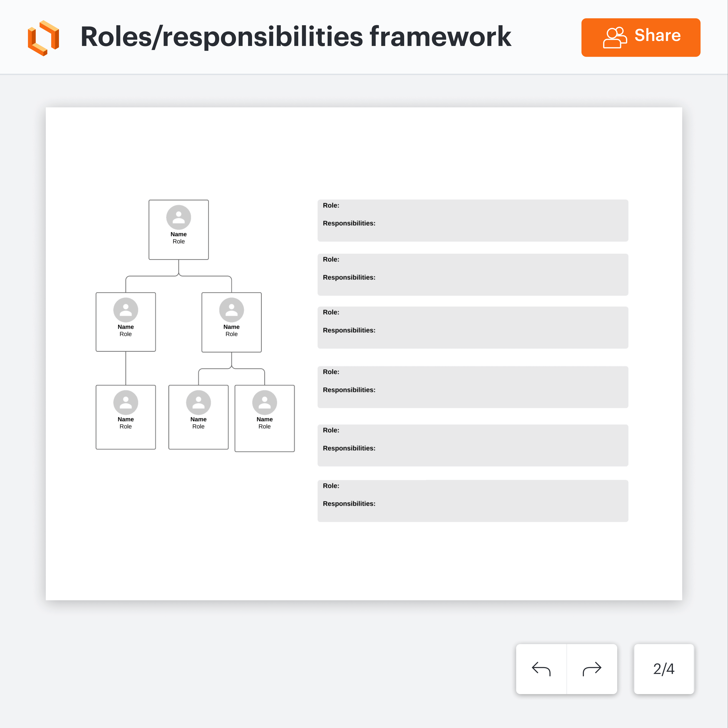Click the first Role/Responsibilities text box
The width and height of the screenshot is (728, 728).
[x=473, y=220]
